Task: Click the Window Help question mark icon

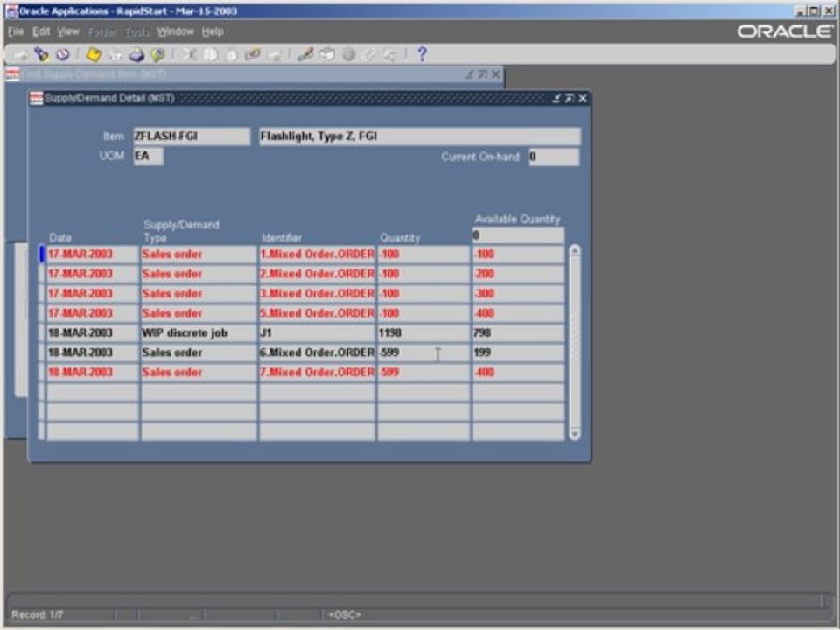Action: [x=422, y=54]
